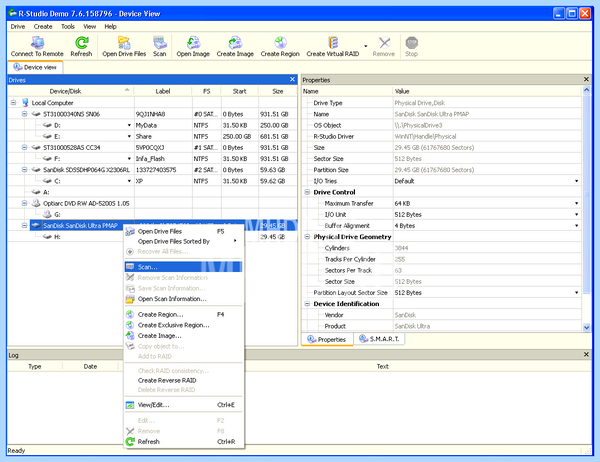The image size is (600, 462).
Task: Click the Refresh toolbar icon
Action: pyautogui.click(x=81, y=46)
